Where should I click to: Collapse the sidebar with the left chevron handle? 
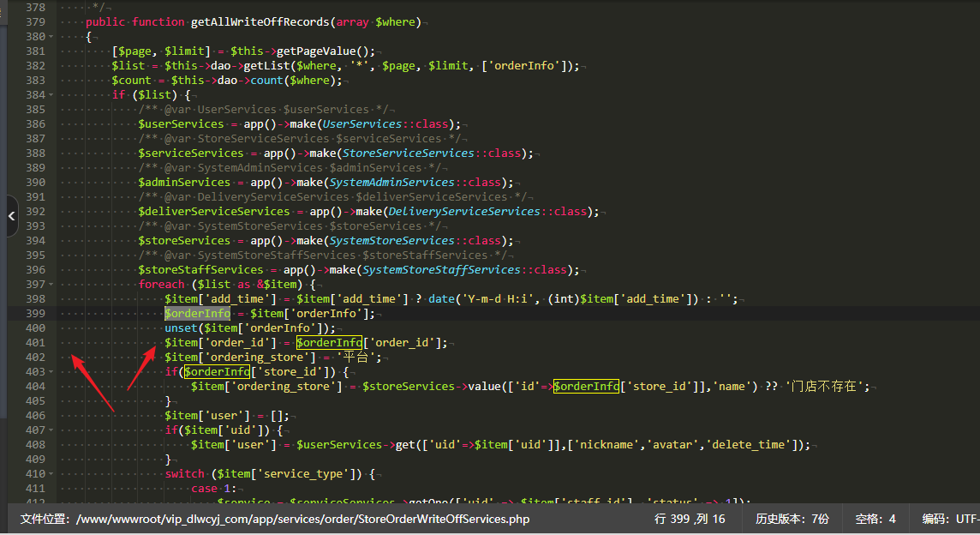11,216
